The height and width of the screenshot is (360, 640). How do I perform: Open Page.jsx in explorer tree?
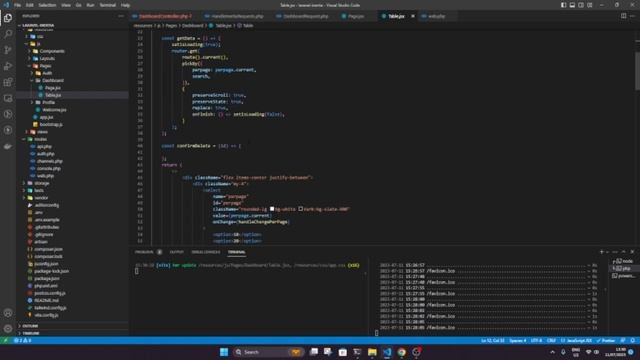[52, 88]
